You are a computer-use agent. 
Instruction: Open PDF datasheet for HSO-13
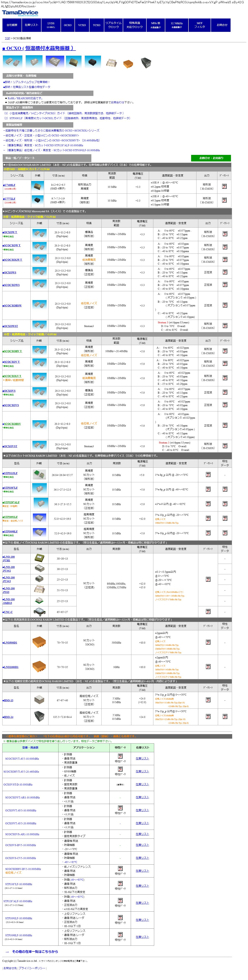(x=208, y=700)
